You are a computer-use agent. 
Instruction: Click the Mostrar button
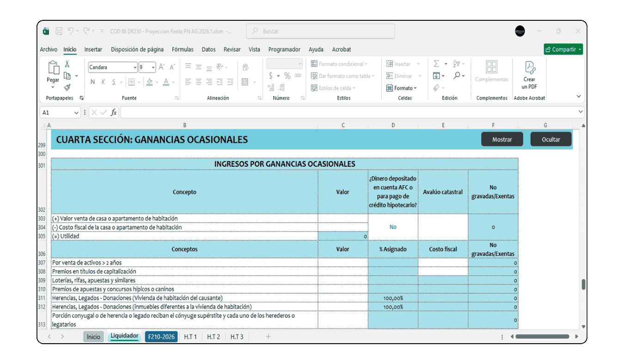click(x=502, y=139)
